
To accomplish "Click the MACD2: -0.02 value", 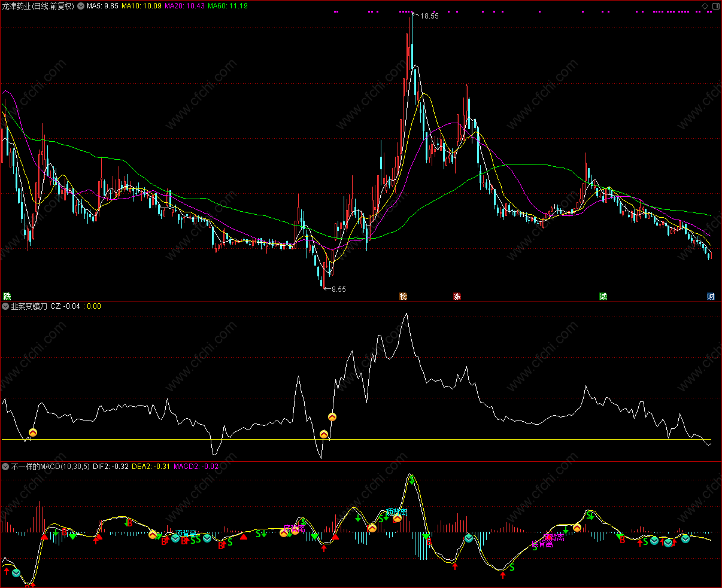I will 196,466.
